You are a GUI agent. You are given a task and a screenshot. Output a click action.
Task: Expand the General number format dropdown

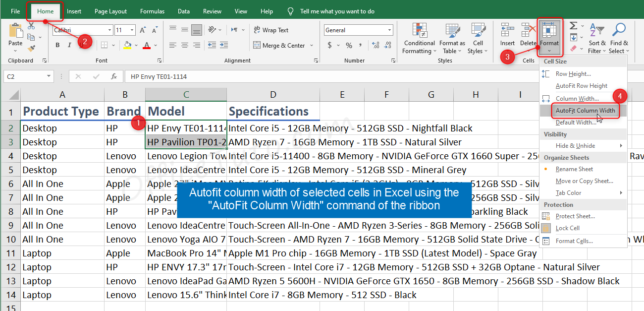[x=389, y=30]
